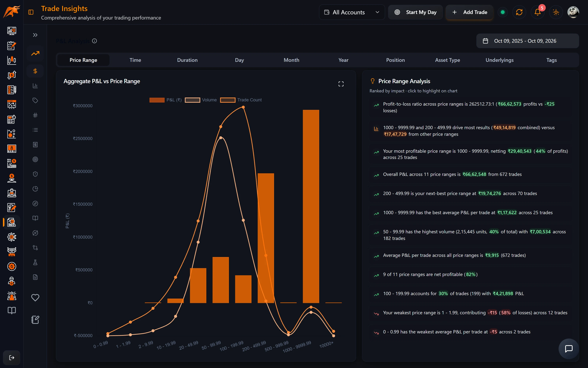Select the dollar sign P&L icon
The width and height of the screenshot is (588, 368).
pos(35,71)
